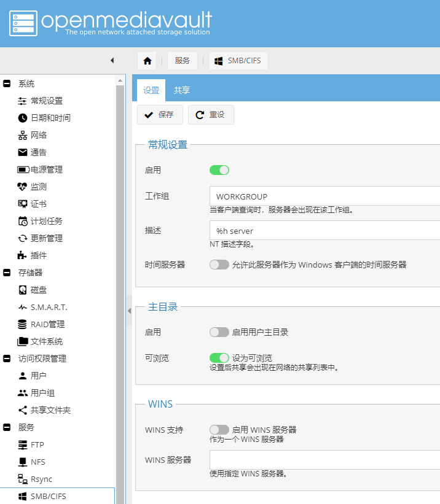
Task: Open the FTP server icon
Action: 23,445
